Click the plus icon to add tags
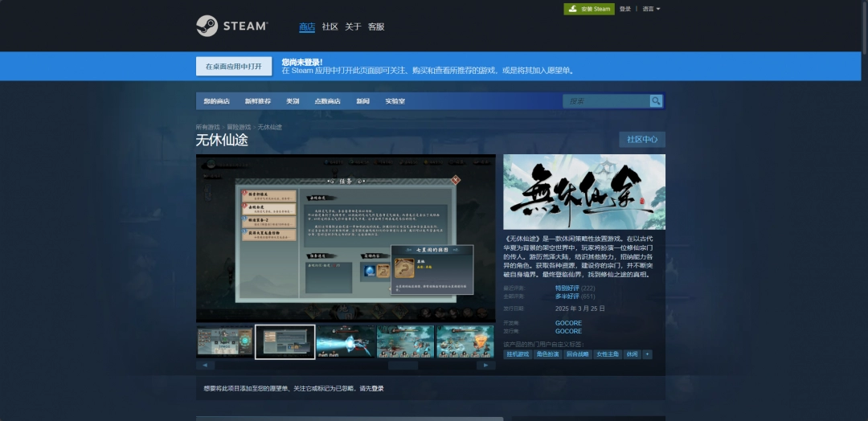This screenshot has height=421, width=868. click(647, 354)
